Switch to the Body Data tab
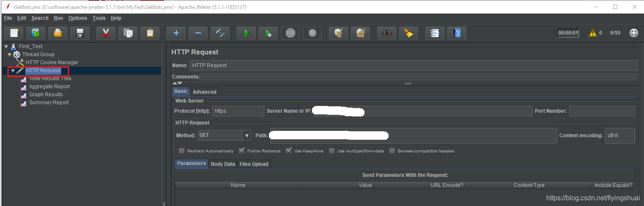 [x=223, y=164]
